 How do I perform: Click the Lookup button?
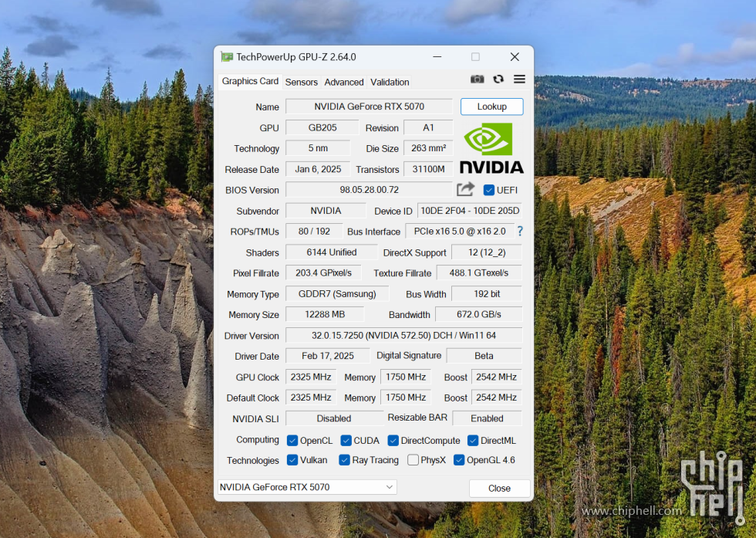click(492, 107)
